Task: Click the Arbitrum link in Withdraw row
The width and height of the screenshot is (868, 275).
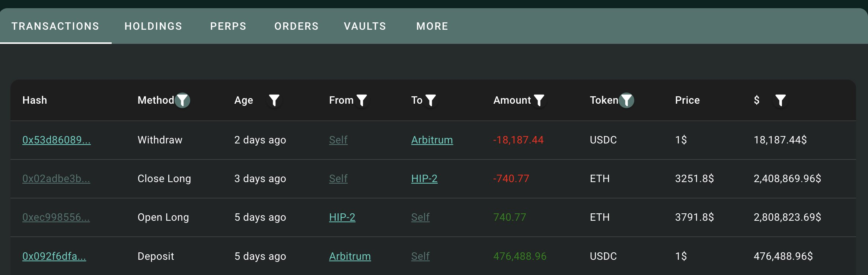Action: (x=432, y=140)
